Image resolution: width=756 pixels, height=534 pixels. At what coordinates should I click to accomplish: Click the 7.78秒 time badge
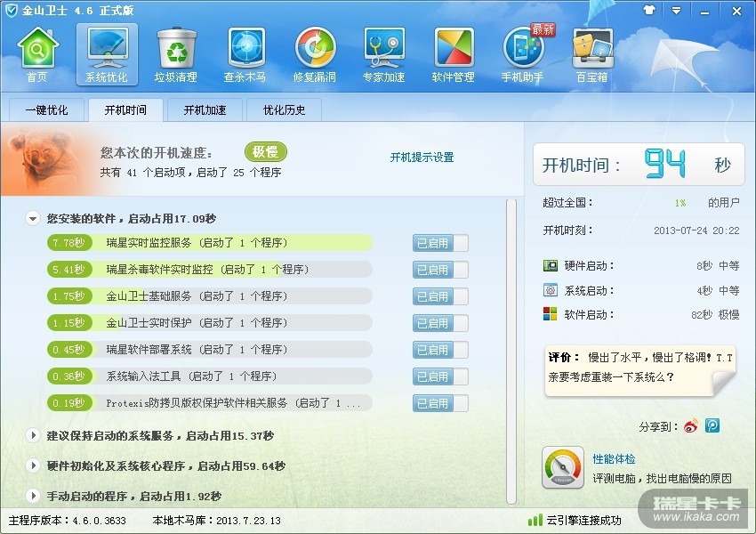point(69,243)
